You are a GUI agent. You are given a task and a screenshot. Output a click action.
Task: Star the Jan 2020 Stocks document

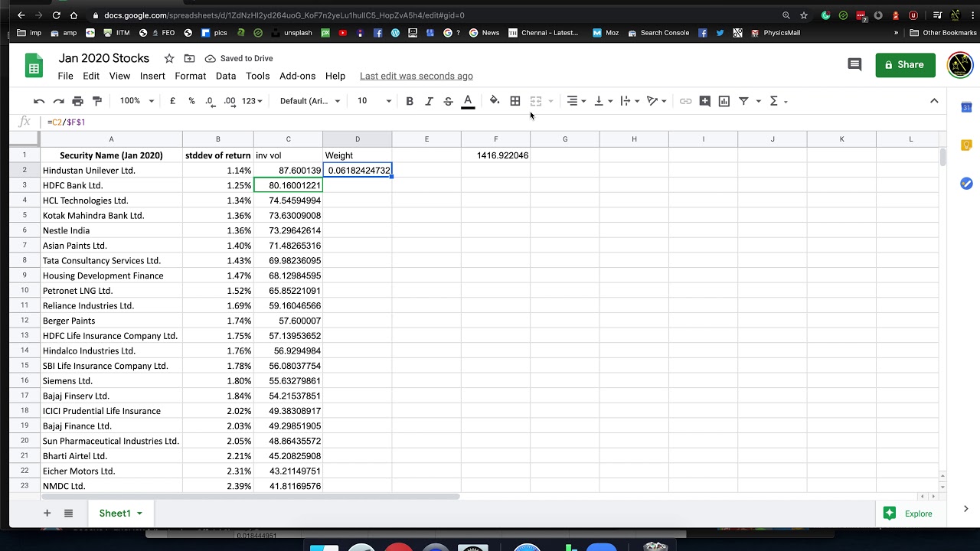pyautogui.click(x=169, y=58)
